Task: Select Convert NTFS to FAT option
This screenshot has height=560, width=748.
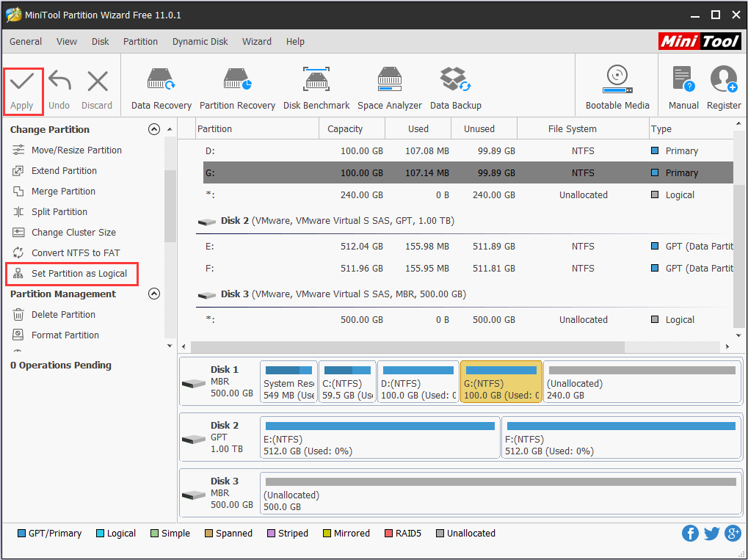Action: (71, 252)
